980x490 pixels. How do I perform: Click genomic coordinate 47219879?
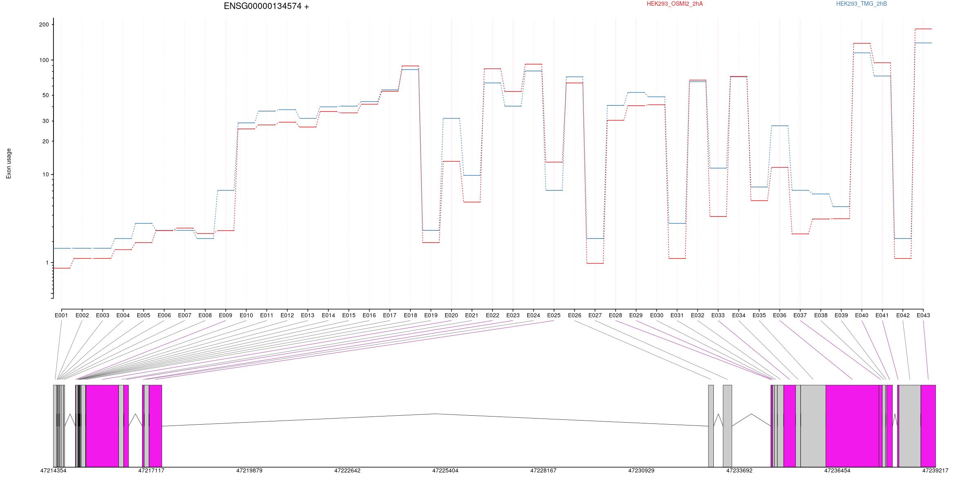[x=249, y=470]
